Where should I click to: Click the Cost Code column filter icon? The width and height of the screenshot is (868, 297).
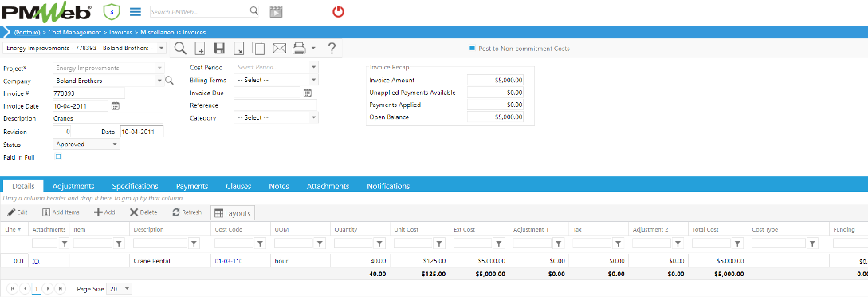pyautogui.click(x=260, y=244)
